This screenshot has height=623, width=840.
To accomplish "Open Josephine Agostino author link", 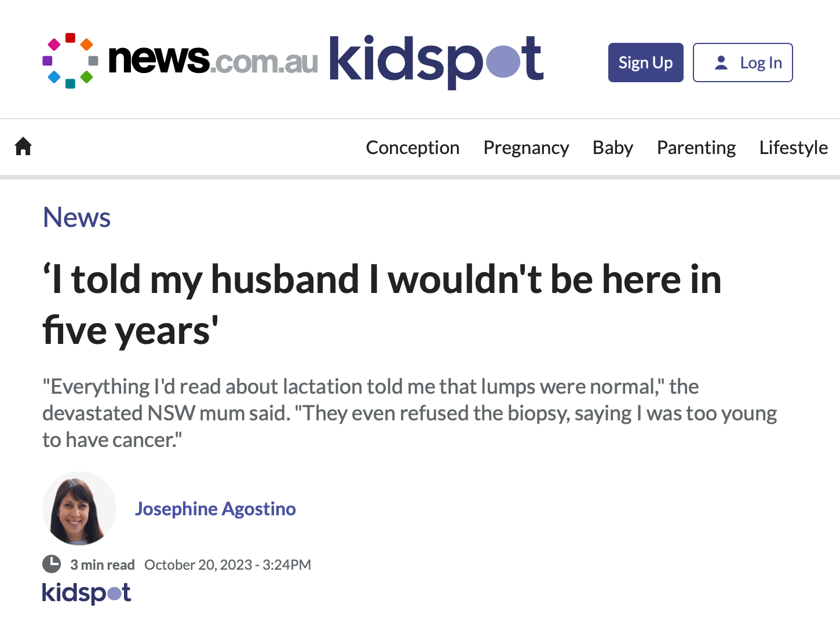I will tap(216, 509).
